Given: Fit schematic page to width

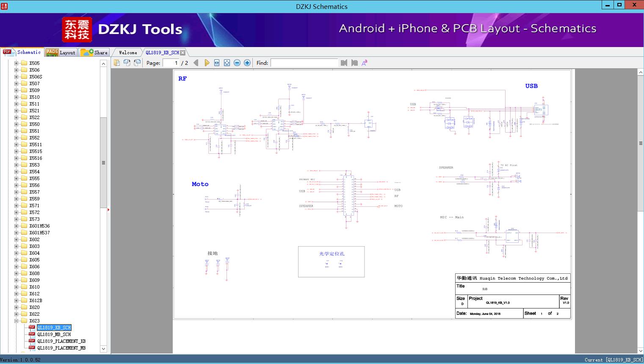Looking at the screenshot, I should coord(217,63).
